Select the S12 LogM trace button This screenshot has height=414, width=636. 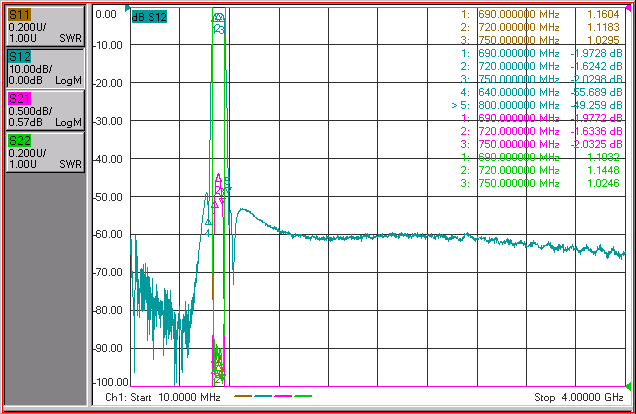click(45, 69)
